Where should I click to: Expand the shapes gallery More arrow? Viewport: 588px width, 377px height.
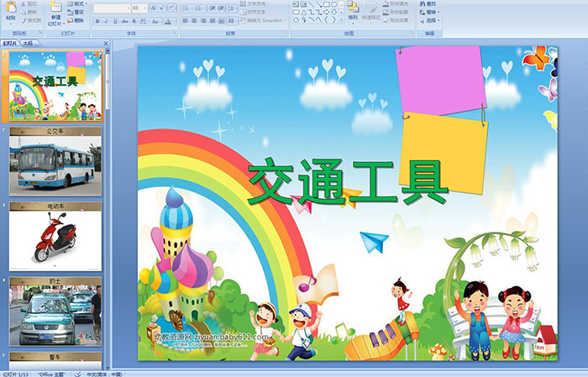(341, 19)
